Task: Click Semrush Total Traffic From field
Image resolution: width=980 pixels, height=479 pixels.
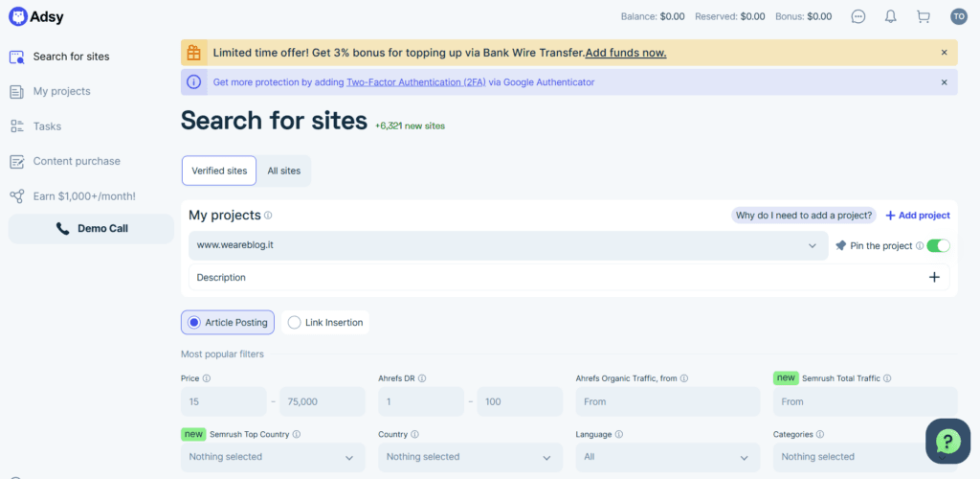Action: (865, 401)
